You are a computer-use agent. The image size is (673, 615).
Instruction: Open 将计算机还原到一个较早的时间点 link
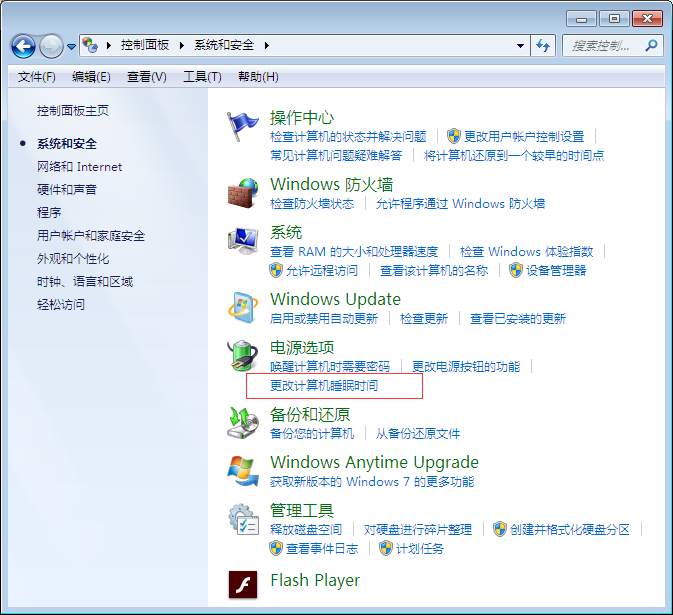[514, 155]
